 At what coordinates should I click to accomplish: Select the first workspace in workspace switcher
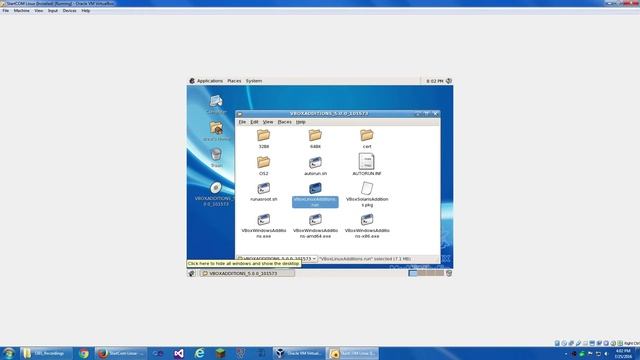pyautogui.click(x=413, y=273)
